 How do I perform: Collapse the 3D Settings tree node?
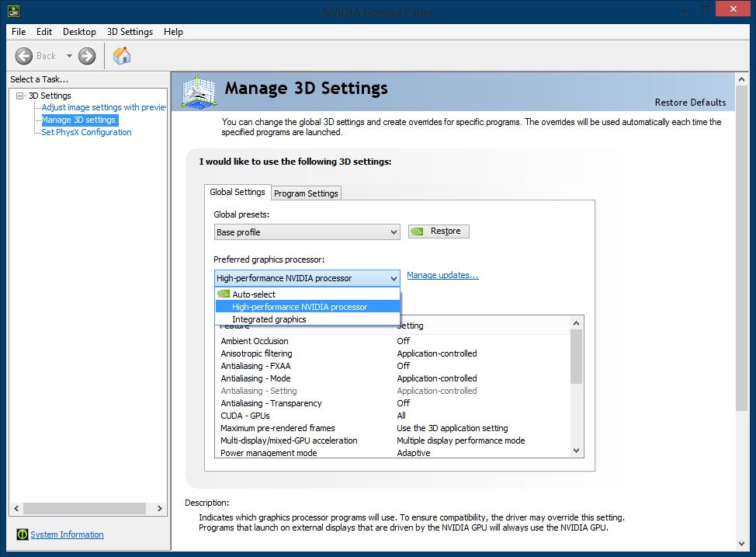click(19, 96)
